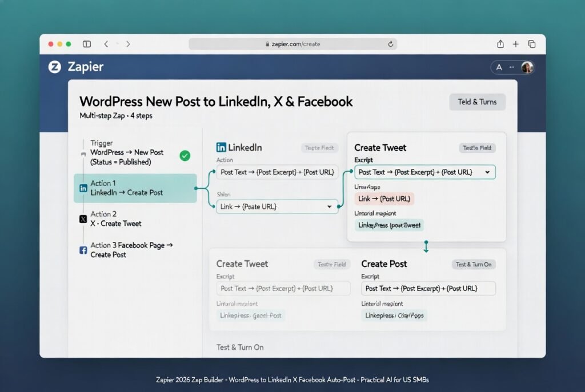Click the Facebook icon beside Action 3
Image resolution: width=585 pixels, height=392 pixels.
click(x=82, y=249)
